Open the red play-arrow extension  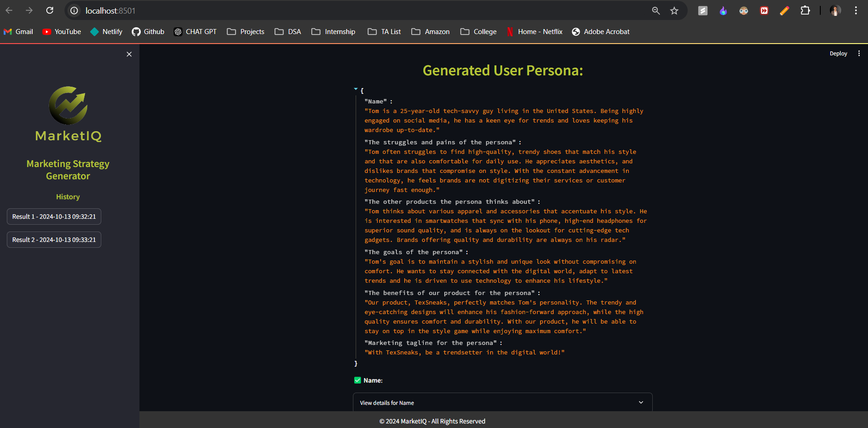[764, 10]
